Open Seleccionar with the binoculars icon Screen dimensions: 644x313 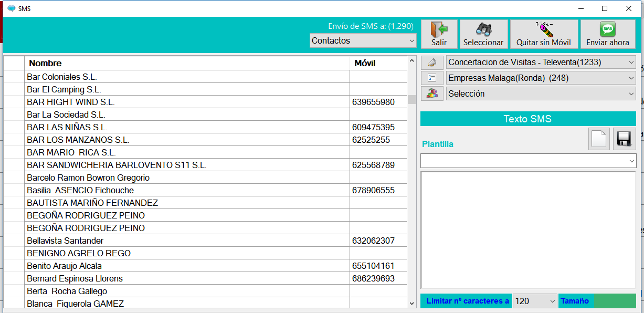(483, 34)
